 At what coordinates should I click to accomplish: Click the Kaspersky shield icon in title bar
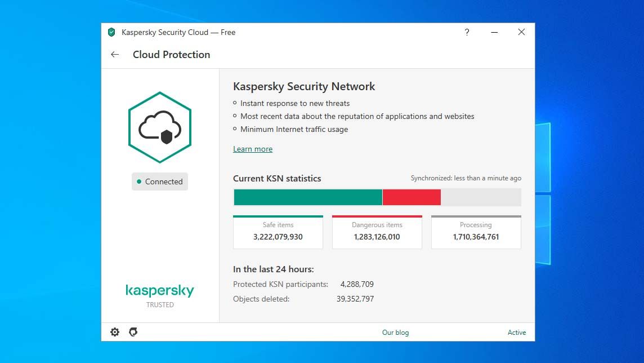point(111,32)
